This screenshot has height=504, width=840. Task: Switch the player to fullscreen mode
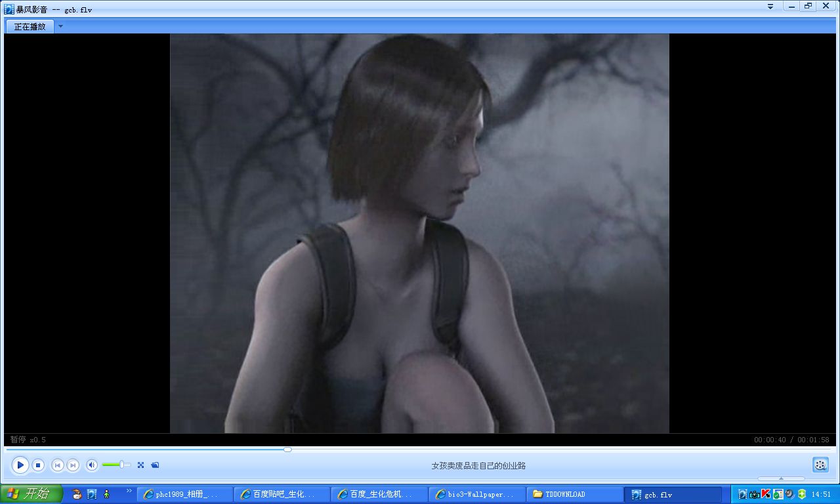click(x=140, y=465)
